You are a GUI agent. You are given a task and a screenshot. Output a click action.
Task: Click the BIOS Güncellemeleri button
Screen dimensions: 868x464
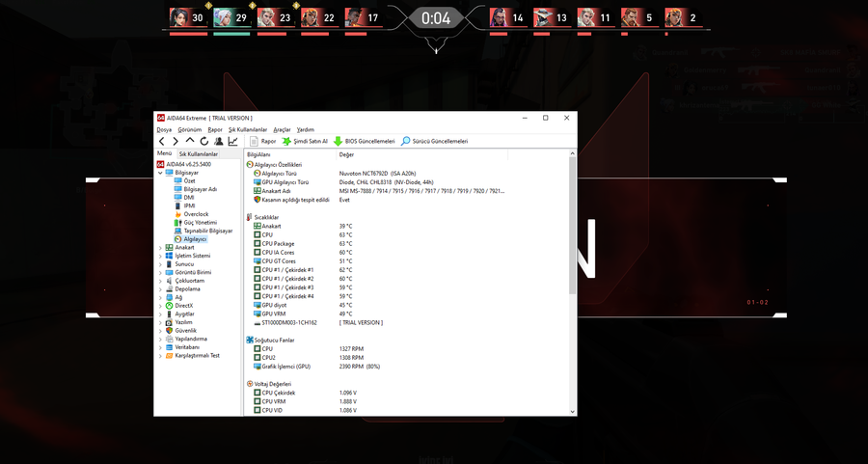pos(365,142)
